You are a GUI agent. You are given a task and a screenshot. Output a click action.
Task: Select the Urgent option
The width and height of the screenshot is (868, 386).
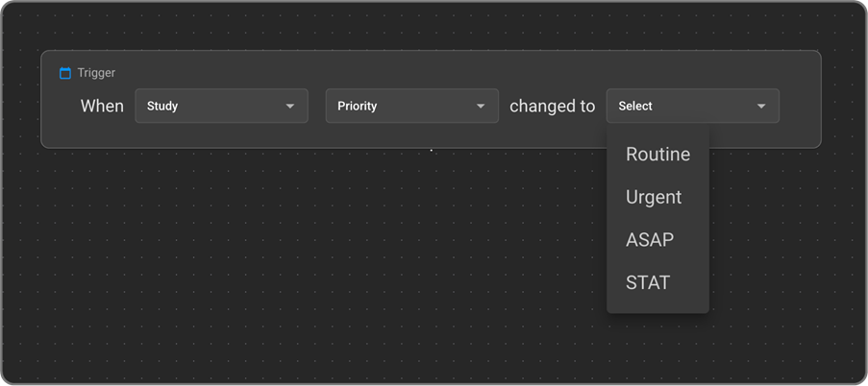(654, 197)
